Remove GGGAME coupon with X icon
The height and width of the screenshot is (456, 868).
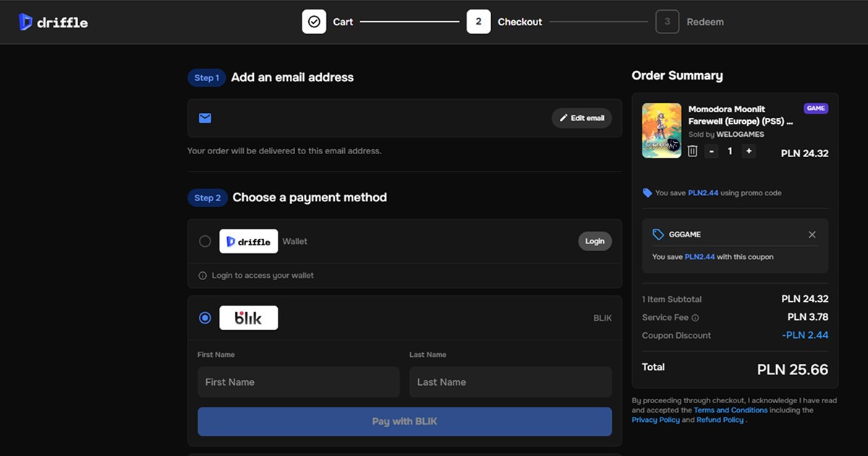[x=812, y=235]
